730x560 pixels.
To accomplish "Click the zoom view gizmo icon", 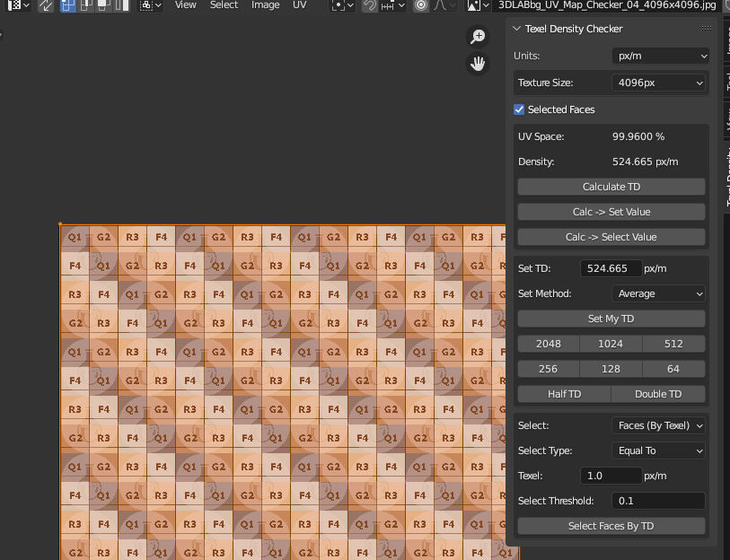I will 478,37.
